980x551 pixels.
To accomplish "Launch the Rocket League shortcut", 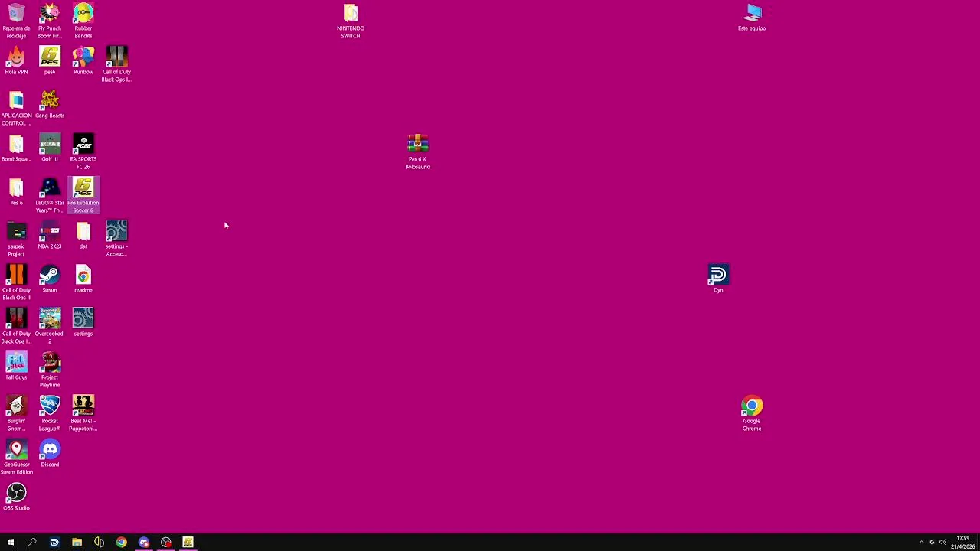I will (x=50, y=413).
